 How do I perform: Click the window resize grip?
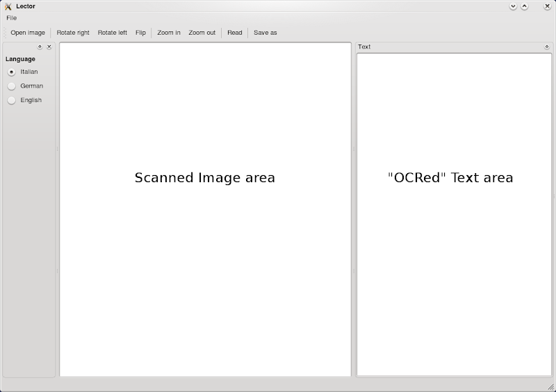(551, 388)
